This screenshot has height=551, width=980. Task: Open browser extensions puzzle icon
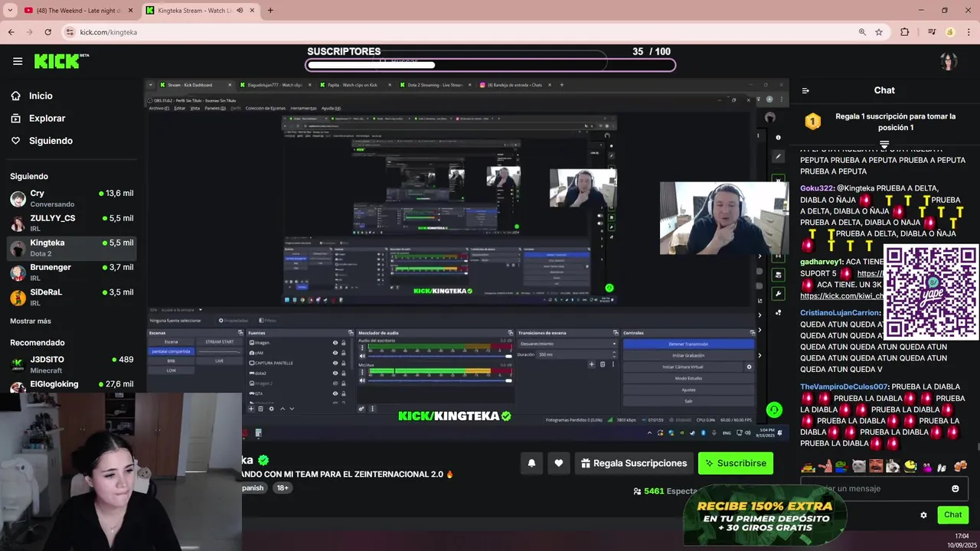pyautogui.click(x=905, y=32)
